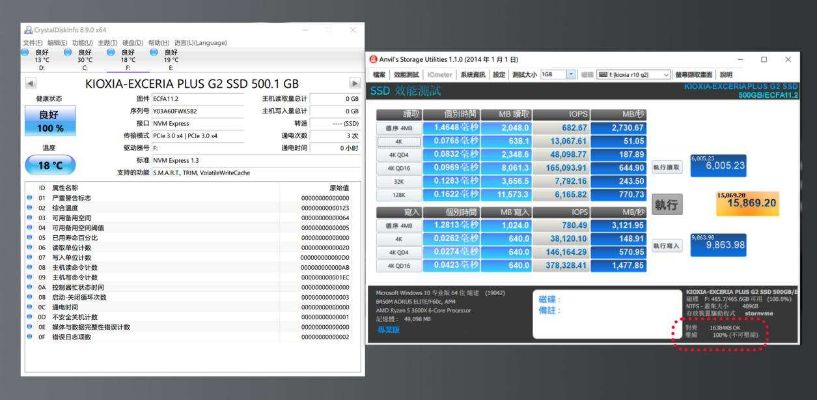The height and width of the screenshot is (400, 817).
Task: Open the 测试大小 1GB size dropdown
Action: coord(571,74)
